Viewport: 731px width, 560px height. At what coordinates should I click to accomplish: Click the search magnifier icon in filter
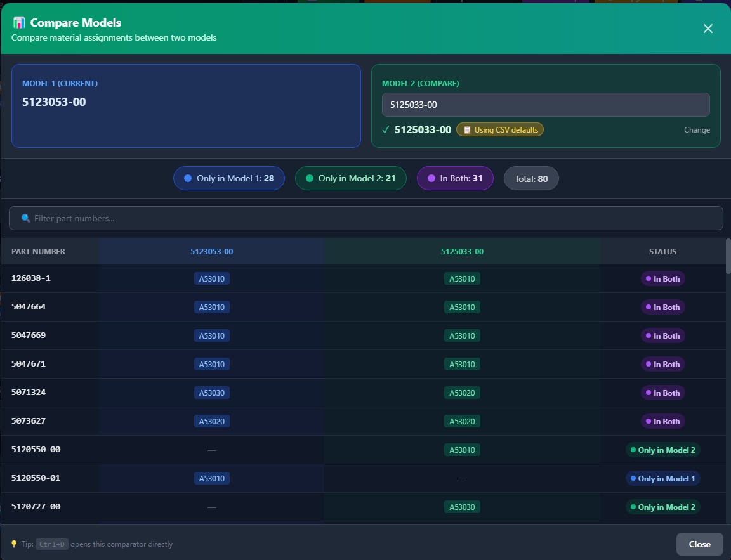point(25,218)
